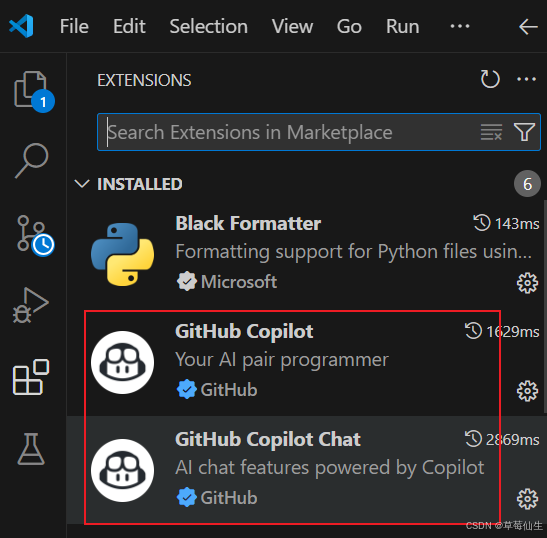
Task: Open GitHub Copilot Chat manage gear
Action: (527, 499)
